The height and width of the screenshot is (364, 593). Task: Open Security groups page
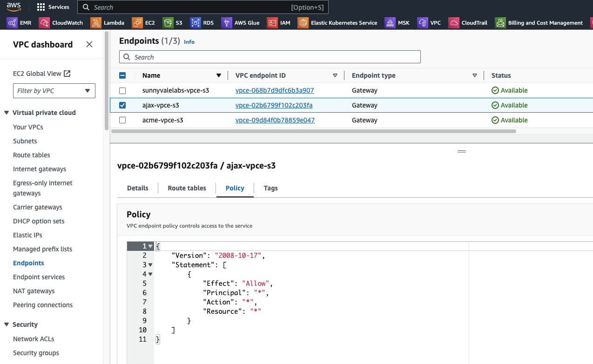tap(36, 353)
